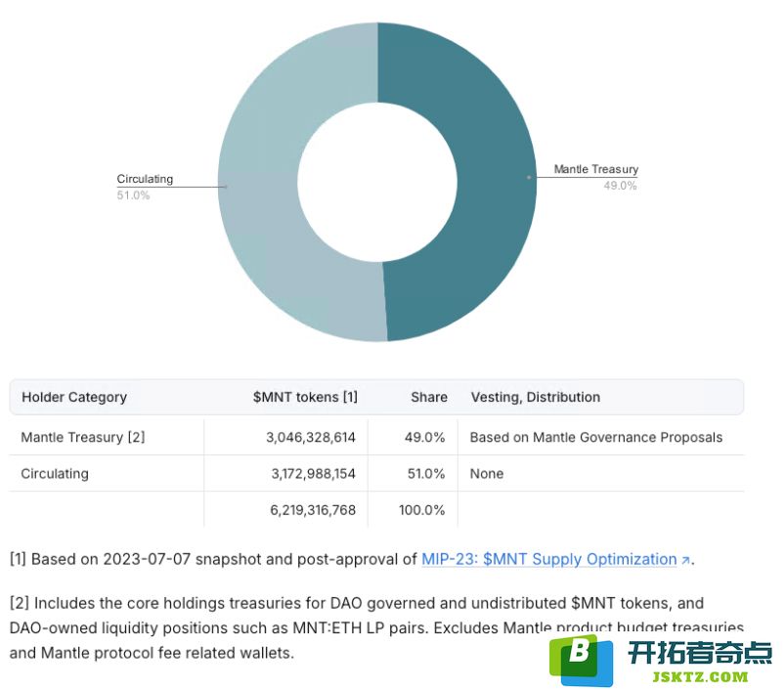
Task: Click the Holder Category column header
Action: click(x=74, y=397)
